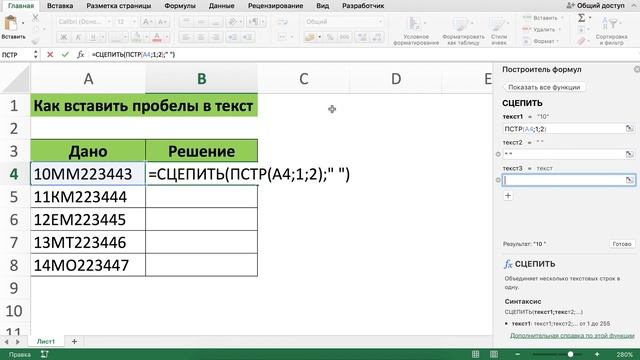
Task: Click the zoom slider handle
Action: pyautogui.click(x=571, y=354)
